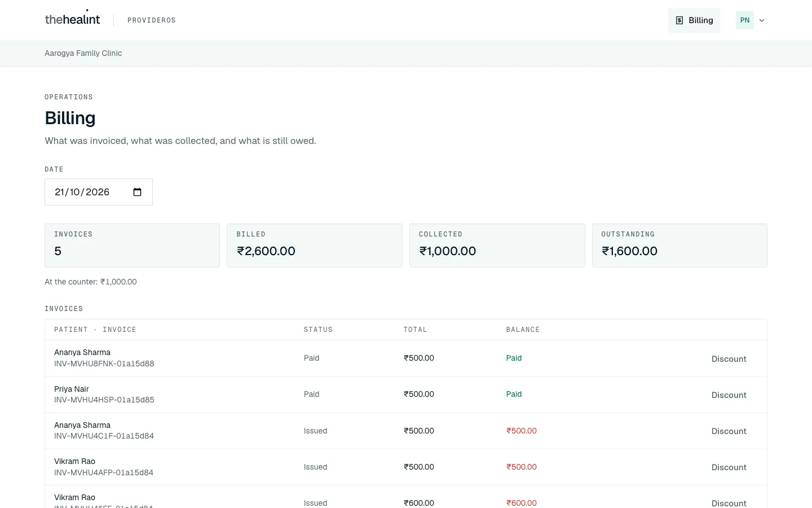Screen dimensions: 812x508
Task: Click the BALANCE column header
Action: pyautogui.click(x=523, y=330)
